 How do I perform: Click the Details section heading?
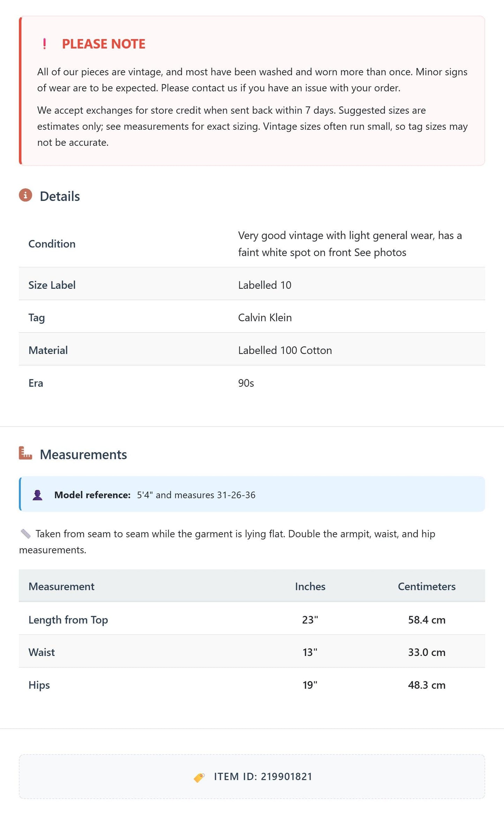coord(60,196)
